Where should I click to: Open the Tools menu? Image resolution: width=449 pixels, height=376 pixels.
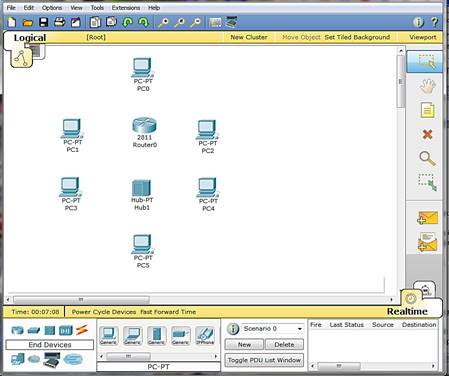97,8
